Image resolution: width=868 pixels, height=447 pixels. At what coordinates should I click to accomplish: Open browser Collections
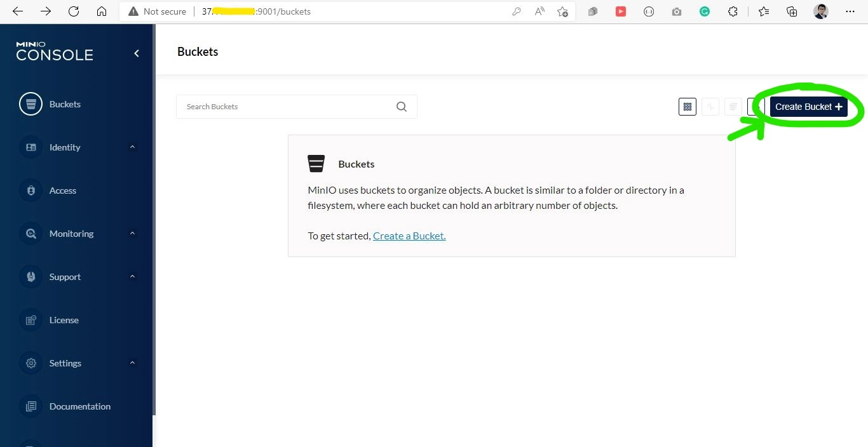792,11
